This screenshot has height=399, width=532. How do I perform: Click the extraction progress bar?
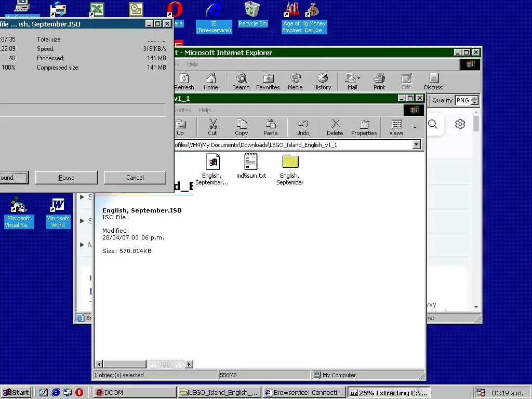click(83, 110)
